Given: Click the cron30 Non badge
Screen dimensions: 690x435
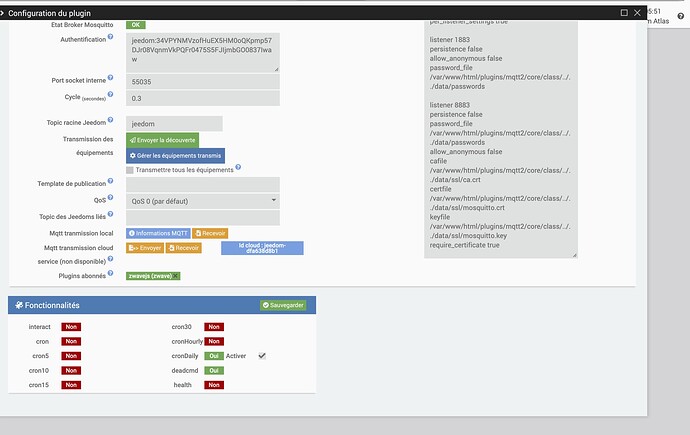Looking at the screenshot, I should click(x=214, y=327).
